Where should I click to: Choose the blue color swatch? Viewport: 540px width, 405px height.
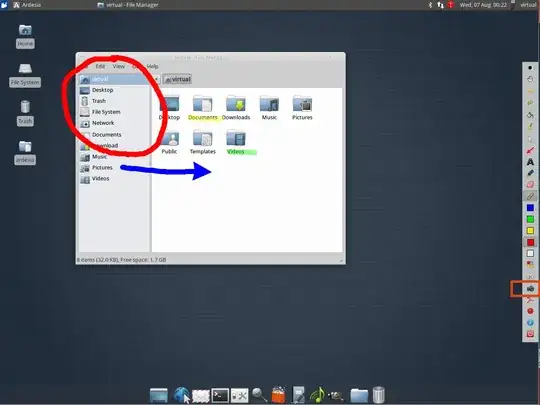pyautogui.click(x=530, y=208)
